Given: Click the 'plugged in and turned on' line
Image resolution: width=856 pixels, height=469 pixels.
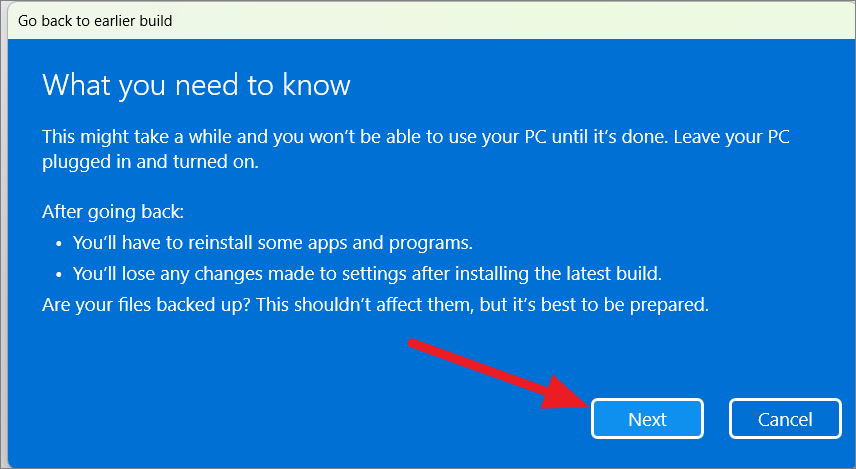Looking at the screenshot, I should [x=150, y=162].
